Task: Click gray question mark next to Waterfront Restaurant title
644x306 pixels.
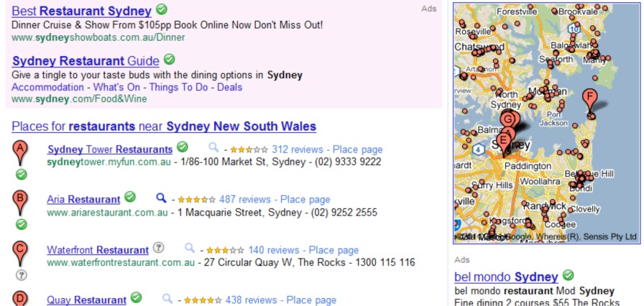Action: 159,247
